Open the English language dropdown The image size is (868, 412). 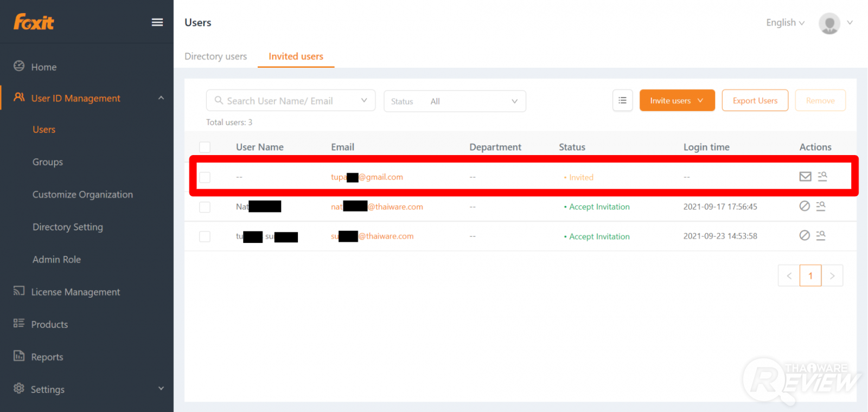[x=785, y=22]
